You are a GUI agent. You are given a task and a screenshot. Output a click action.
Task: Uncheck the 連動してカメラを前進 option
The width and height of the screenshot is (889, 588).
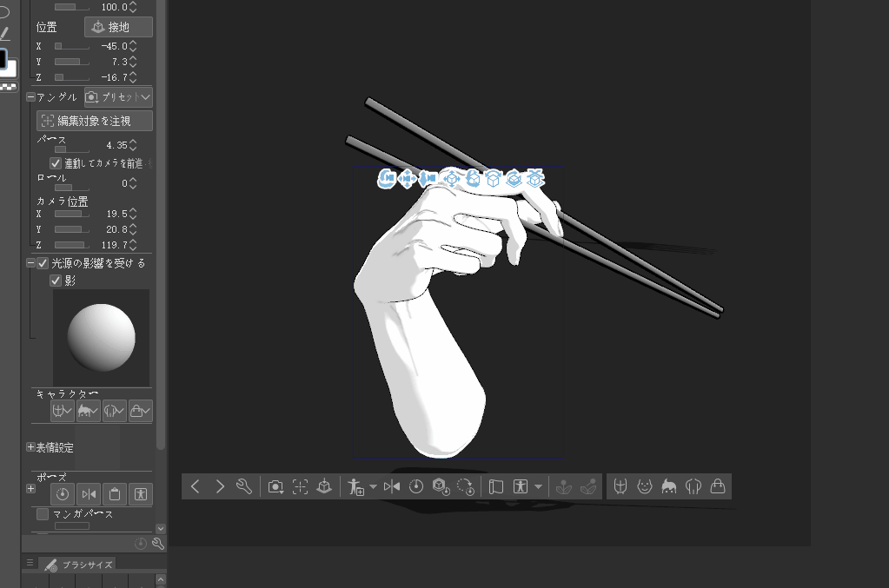click(x=56, y=163)
